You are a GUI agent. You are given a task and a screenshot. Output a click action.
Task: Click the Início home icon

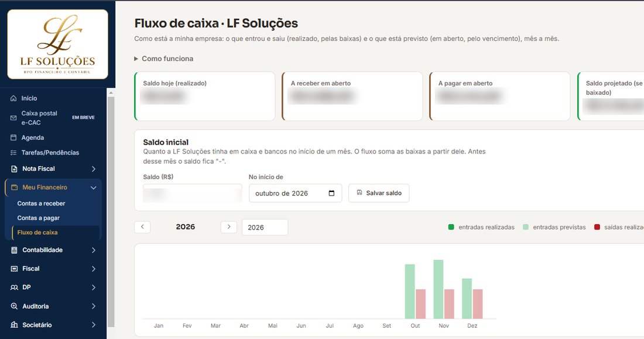[13, 98]
